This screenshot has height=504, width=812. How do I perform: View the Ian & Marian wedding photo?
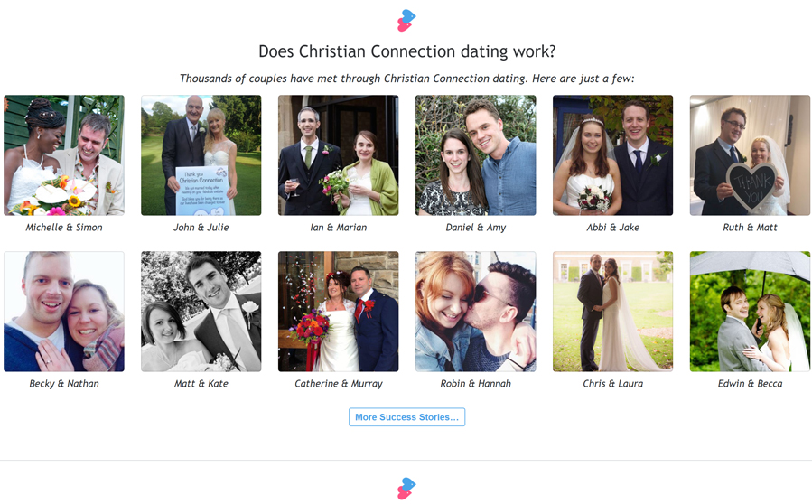click(x=338, y=154)
